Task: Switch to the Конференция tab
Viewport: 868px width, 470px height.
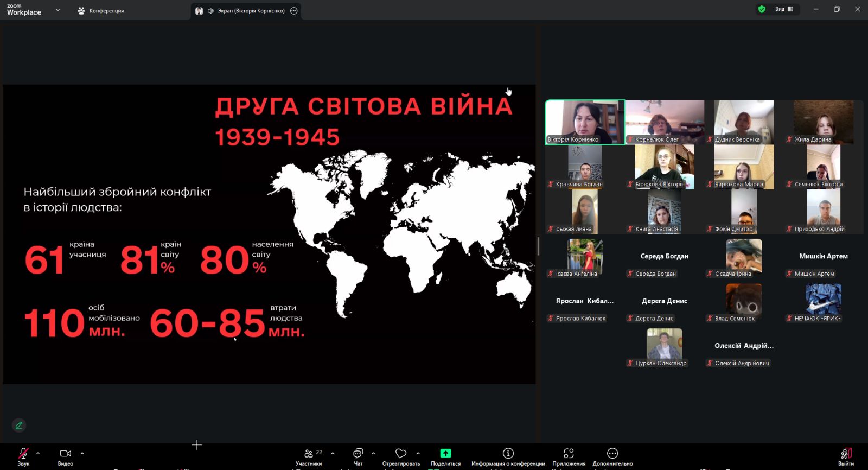Action: (x=101, y=11)
